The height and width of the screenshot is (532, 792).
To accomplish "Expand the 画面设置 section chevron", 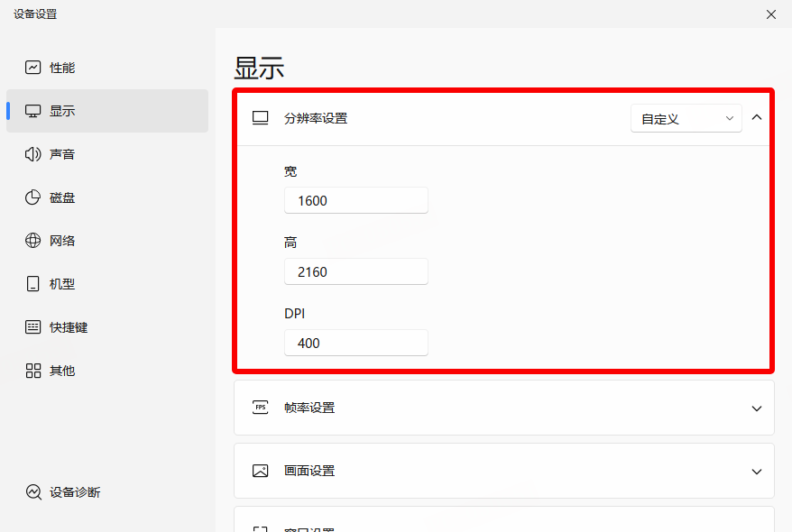I will coord(757,472).
